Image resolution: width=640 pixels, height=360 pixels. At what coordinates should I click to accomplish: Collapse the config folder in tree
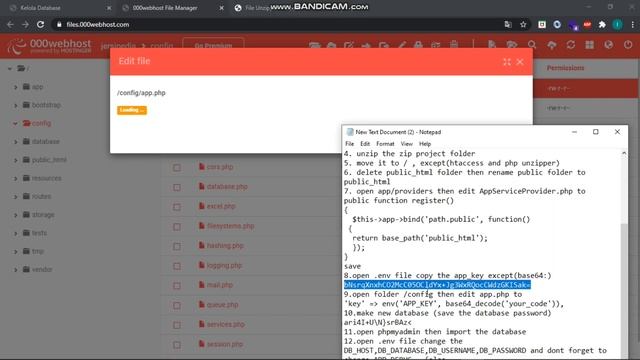[16, 123]
